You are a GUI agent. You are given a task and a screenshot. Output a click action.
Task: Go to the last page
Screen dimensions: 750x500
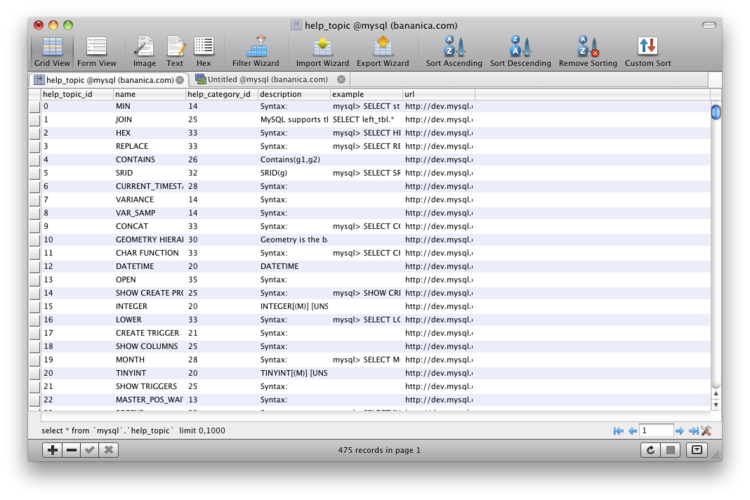[694, 431]
